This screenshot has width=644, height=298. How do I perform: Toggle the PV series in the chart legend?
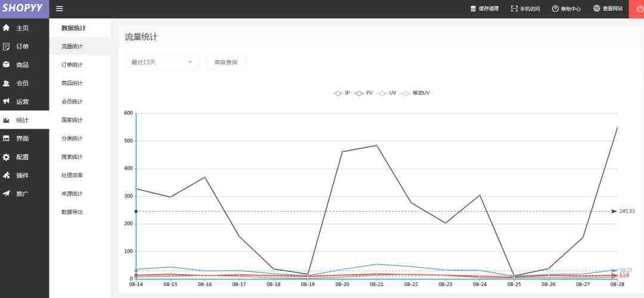[363, 93]
